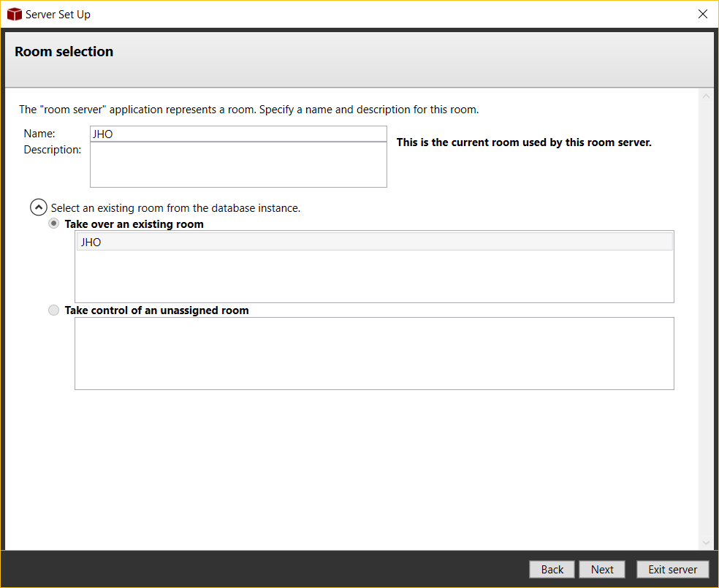Click the 'This is the current room' notice text
Viewport: 719px width, 588px height.
click(523, 142)
